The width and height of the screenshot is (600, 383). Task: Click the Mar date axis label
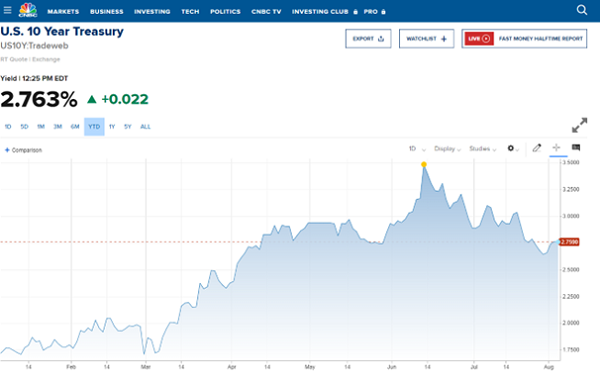[145, 367]
